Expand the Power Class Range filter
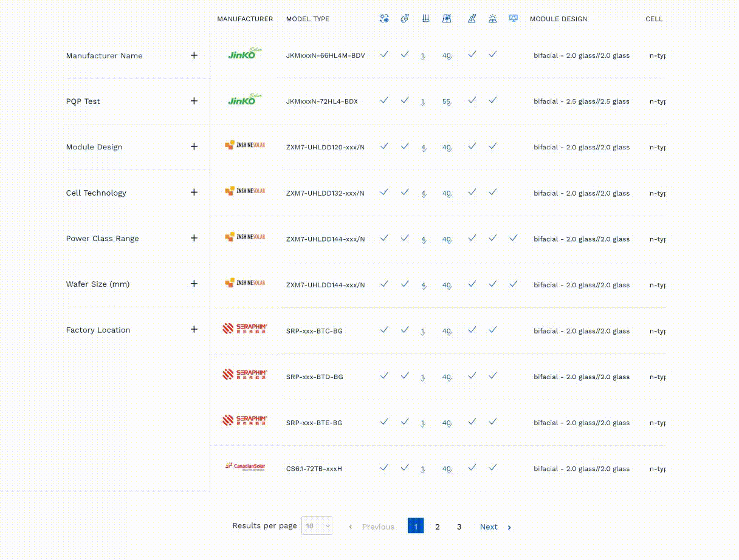 194,238
